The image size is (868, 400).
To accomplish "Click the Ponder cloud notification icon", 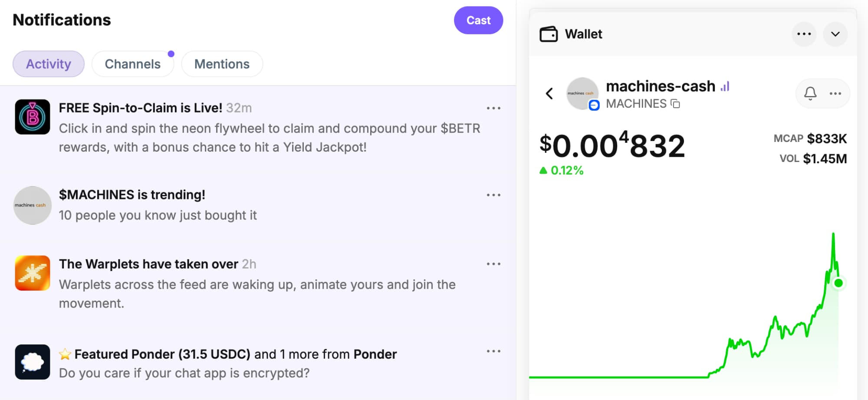I will pyautogui.click(x=33, y=362).
